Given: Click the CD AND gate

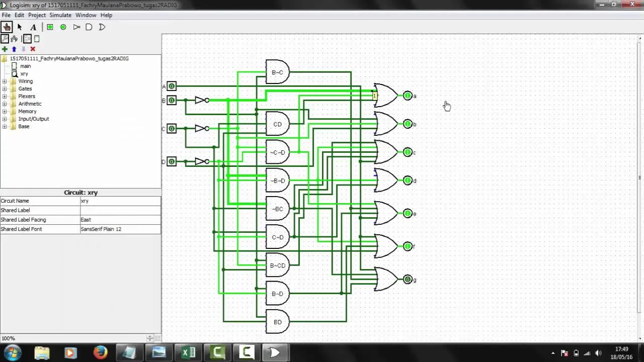Looking at the screenshot, I should tap(277, 124).
